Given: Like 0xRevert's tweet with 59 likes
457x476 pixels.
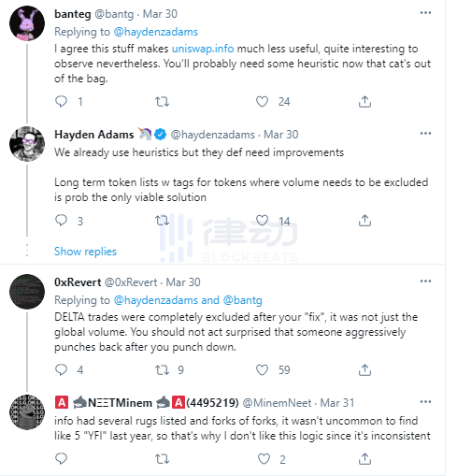Looking at the screenshot, I should click(262, 370).
